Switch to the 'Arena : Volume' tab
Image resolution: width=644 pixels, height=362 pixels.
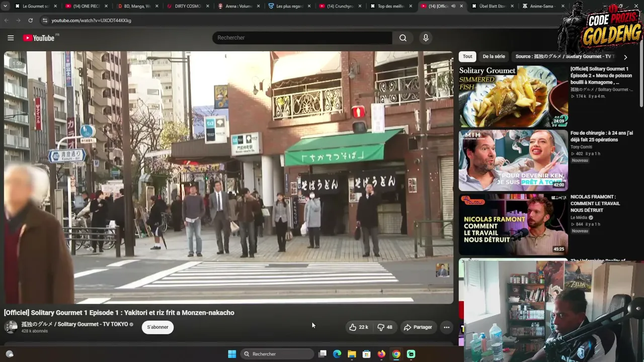coord(237,6)
